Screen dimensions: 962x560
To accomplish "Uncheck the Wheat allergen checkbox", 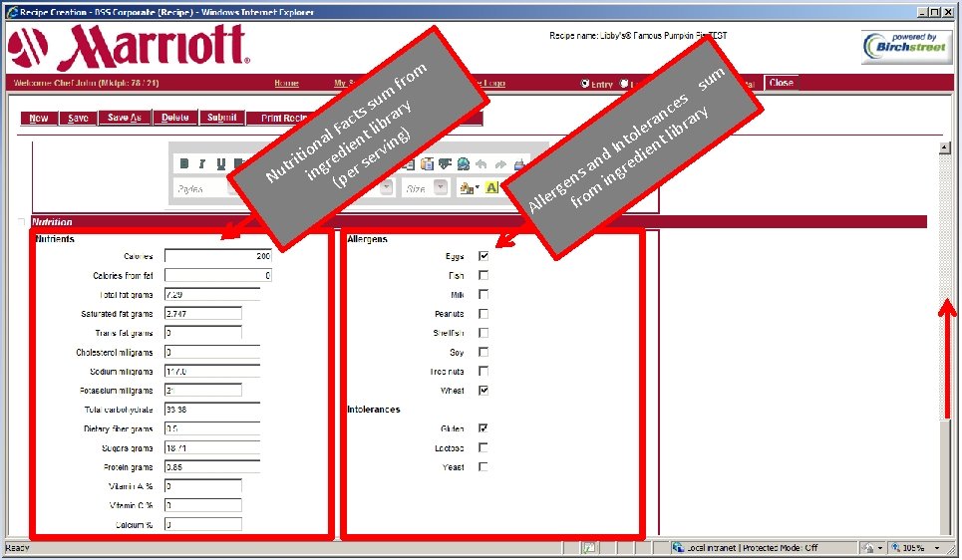I will click(483, 390).
